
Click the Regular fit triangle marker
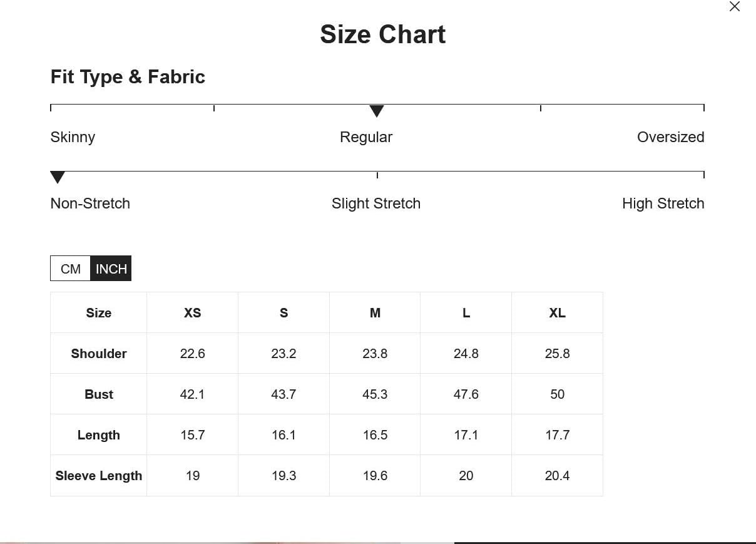tap(376, 111)
